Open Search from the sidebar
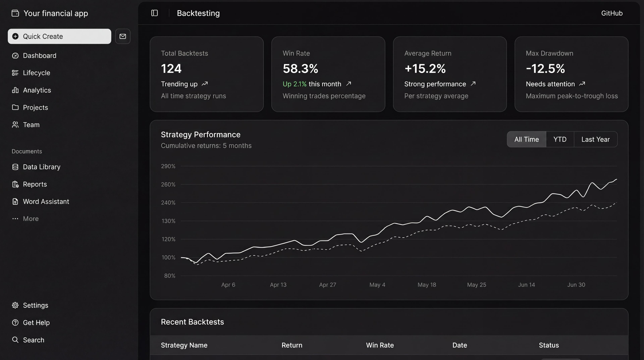The height and width of the screenshot is (360, 644). [34, 340]
